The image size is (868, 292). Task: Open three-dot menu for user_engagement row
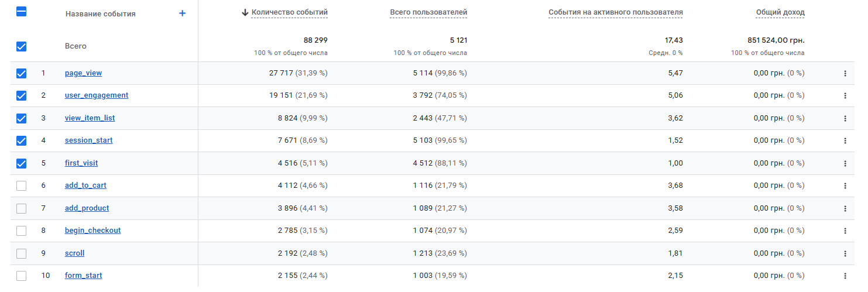click(x=845, y=95)
